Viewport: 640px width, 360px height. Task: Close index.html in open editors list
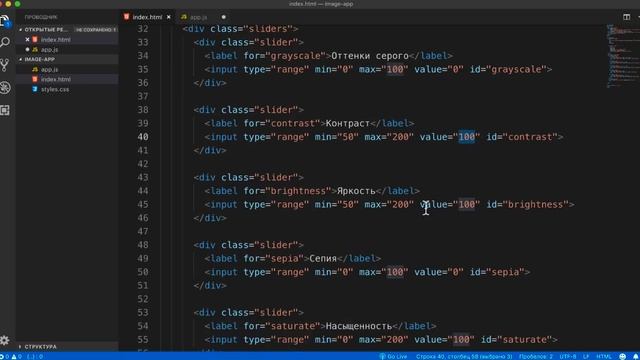pyautogui.click(x=27, y=40)
